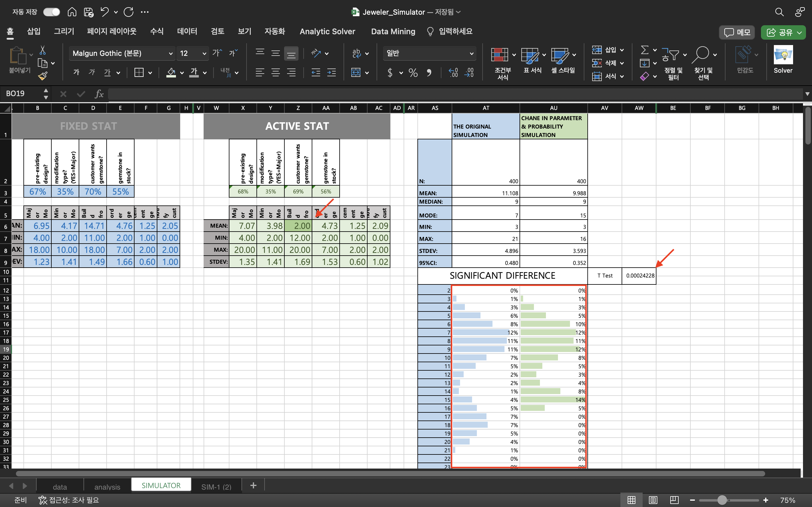The width and height of the screenshot is (812, 507).
Task: Open the Analytic Solver ribbon tab
Action: tap(327, 32)
